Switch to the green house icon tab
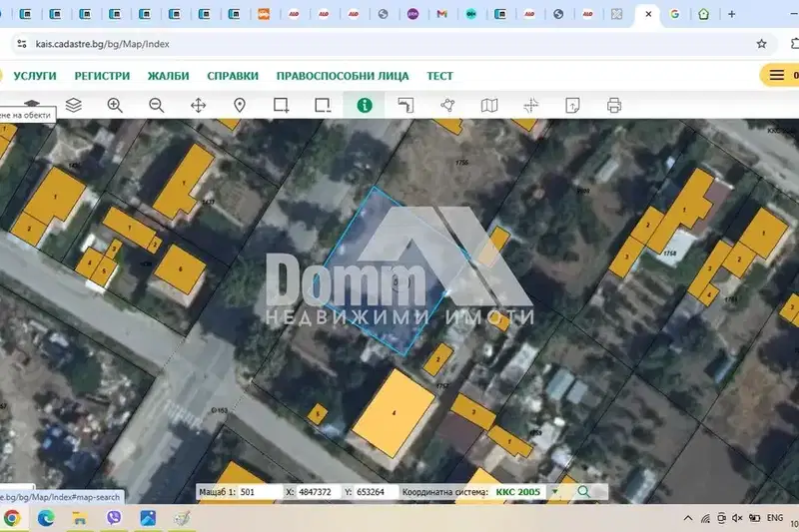799x532 pixels. click(x=704, y=14)
